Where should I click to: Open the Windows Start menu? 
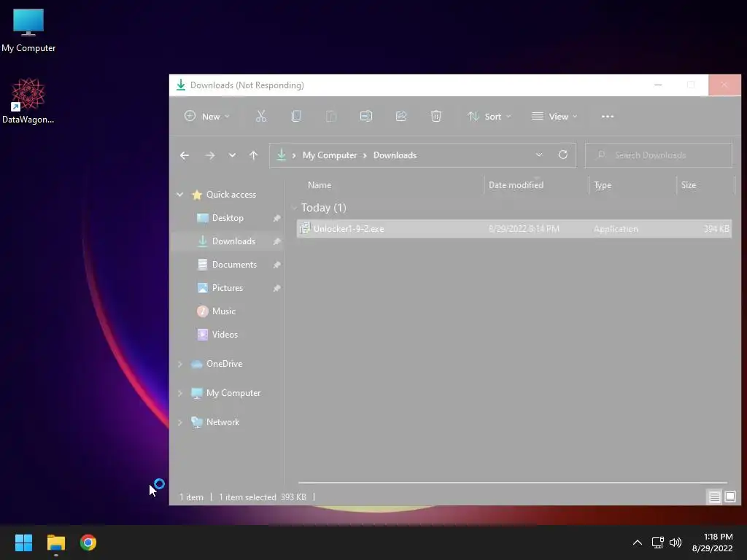pyautogui.click(x=23, y=542)
